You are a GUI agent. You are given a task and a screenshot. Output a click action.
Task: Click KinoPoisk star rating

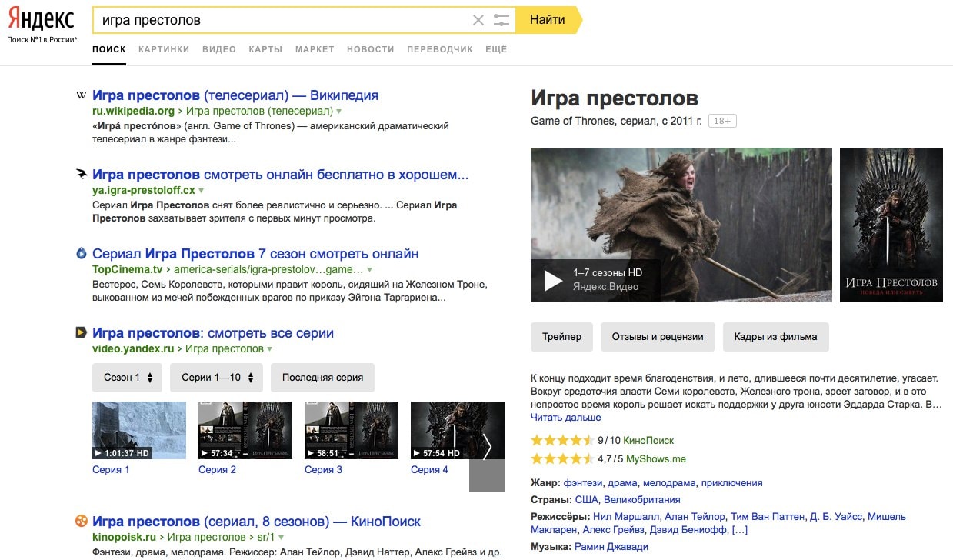[561, 441]
